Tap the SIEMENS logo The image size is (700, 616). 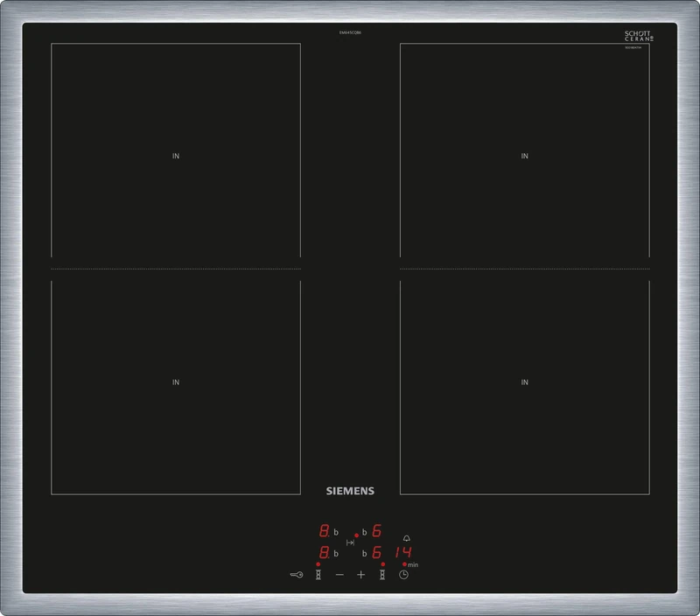(x=349, y=492)
